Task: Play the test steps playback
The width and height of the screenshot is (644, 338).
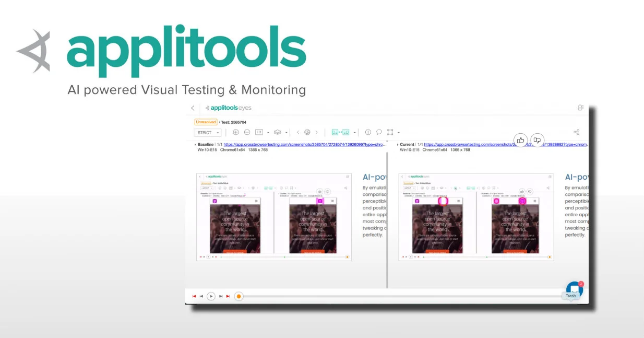Action: pyautogui.click(x=211, y=296)
